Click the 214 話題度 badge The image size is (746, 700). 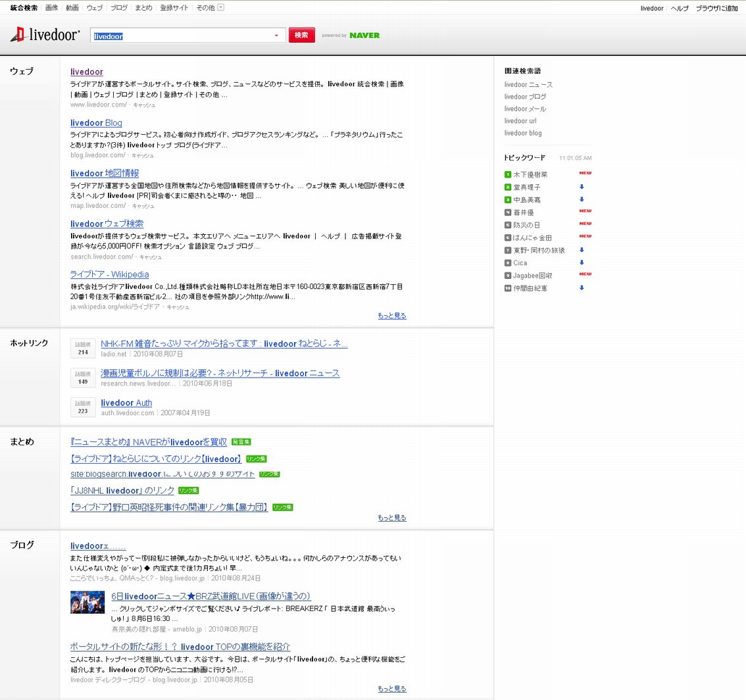pos(83,348)
